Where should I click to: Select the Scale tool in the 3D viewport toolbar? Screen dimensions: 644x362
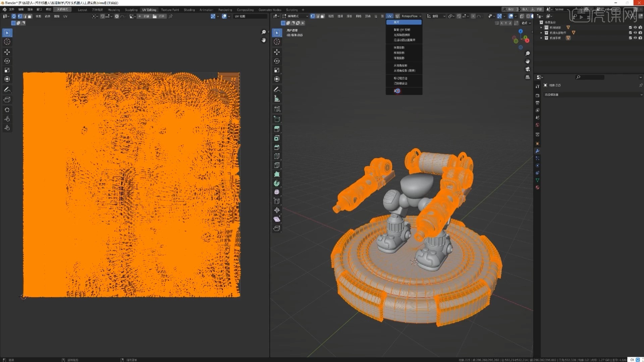(x=277, y=70)
